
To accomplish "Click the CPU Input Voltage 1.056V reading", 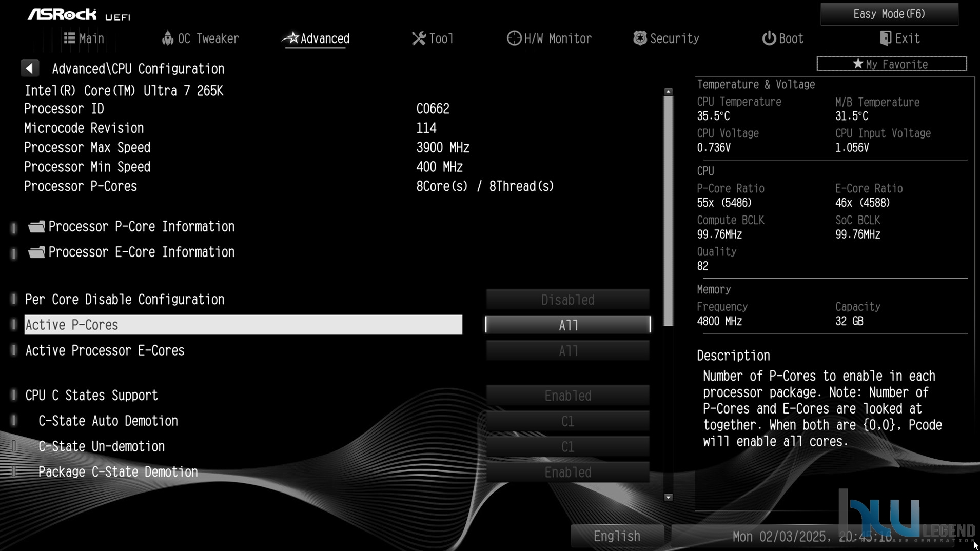I will pos(852,148).
